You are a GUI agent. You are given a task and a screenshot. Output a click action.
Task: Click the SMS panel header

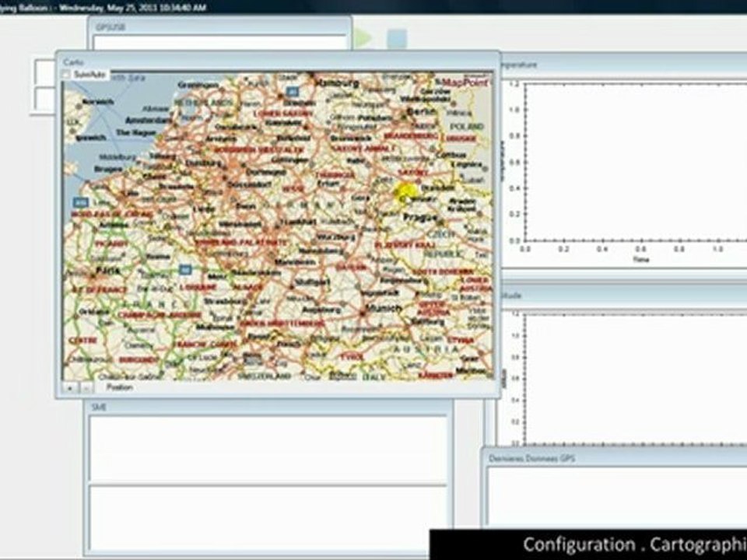pyautogui.click(x=268, y=407)
